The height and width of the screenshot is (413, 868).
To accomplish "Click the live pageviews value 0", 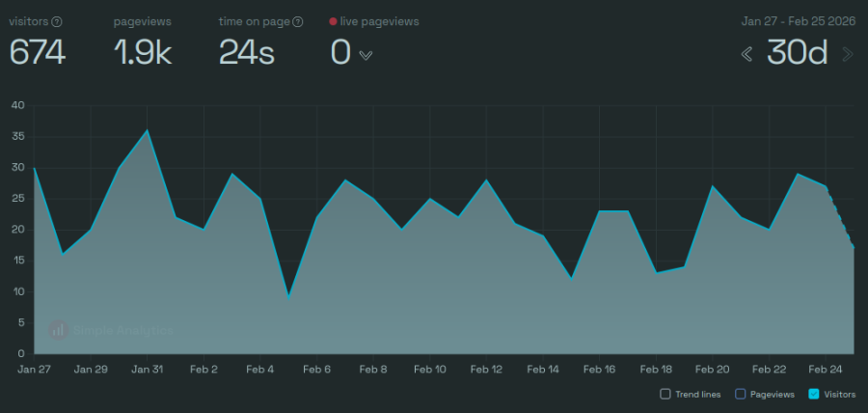I will click(x=340, y=54).
